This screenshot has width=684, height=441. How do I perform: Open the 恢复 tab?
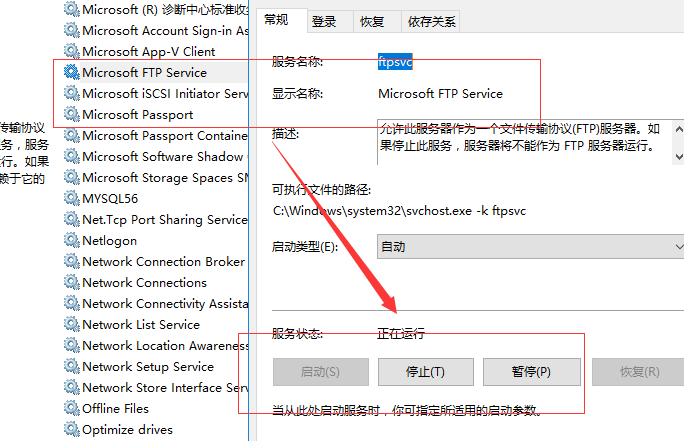[x=372, y=21]
